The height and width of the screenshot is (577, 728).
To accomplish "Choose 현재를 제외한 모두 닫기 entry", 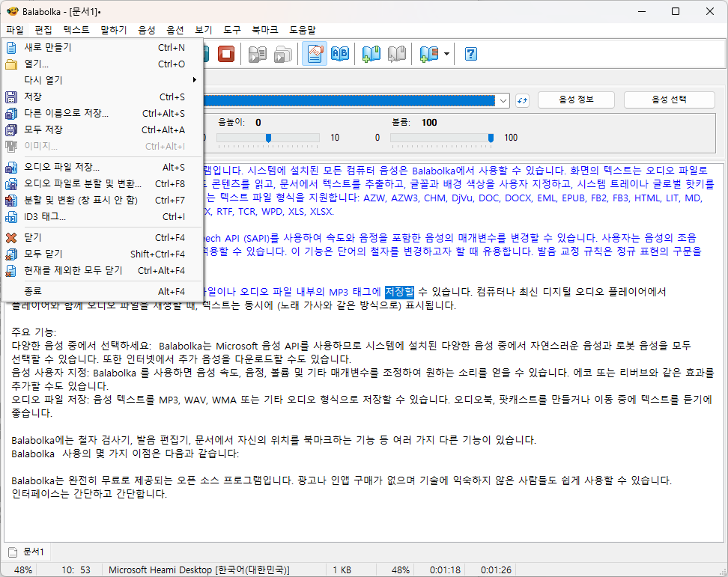I will pyautogui.click(x=102, y=270).
